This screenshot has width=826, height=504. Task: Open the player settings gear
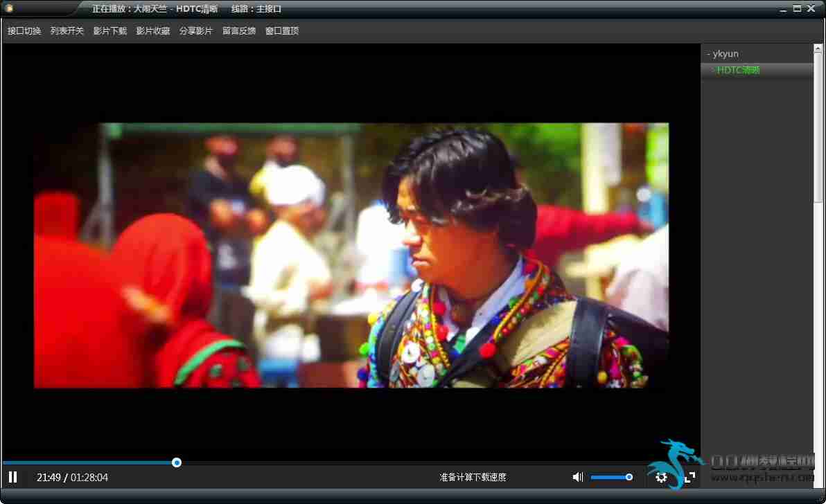(x=661, y=477)
